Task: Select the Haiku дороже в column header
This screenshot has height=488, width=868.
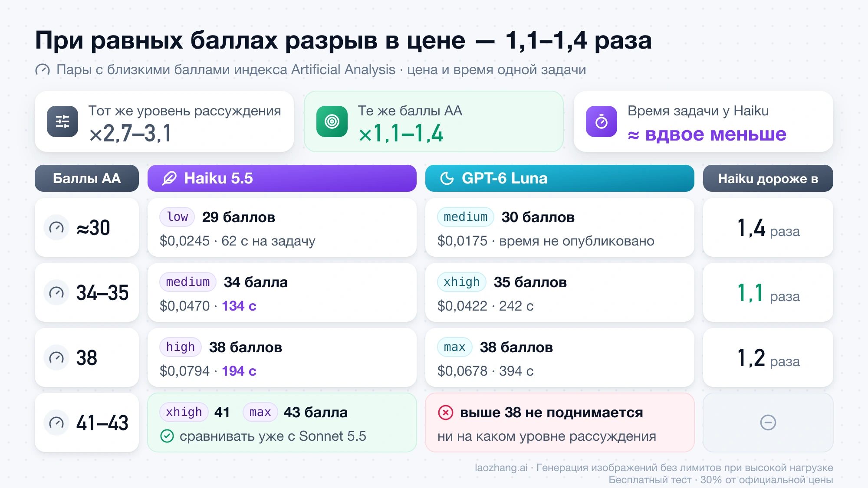Action: [768, 178]
